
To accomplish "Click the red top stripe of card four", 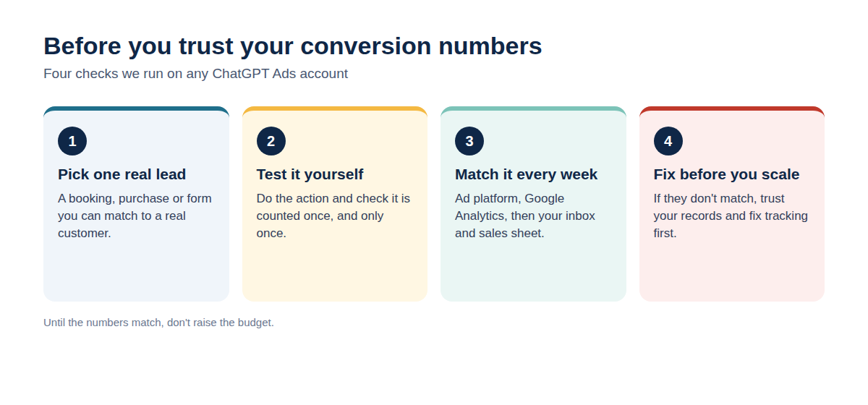I will click(732, 108).
